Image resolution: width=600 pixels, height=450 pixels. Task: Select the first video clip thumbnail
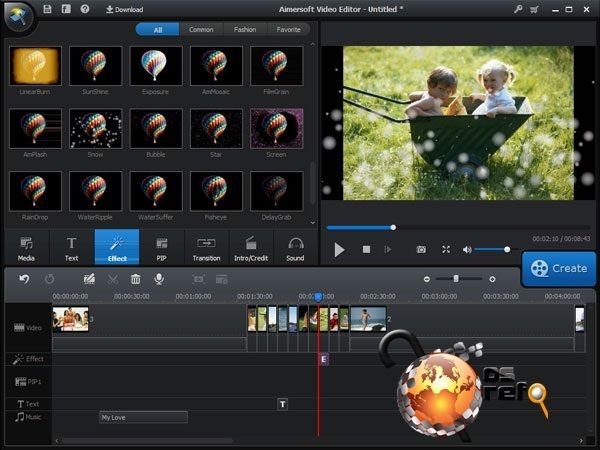pos(70,319)
